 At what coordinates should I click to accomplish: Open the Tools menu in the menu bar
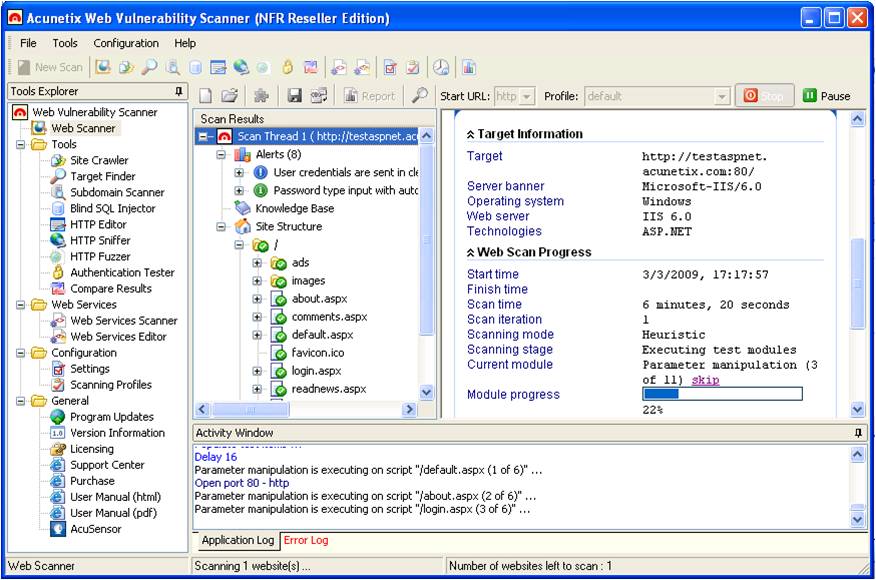(x=65, y=43)
